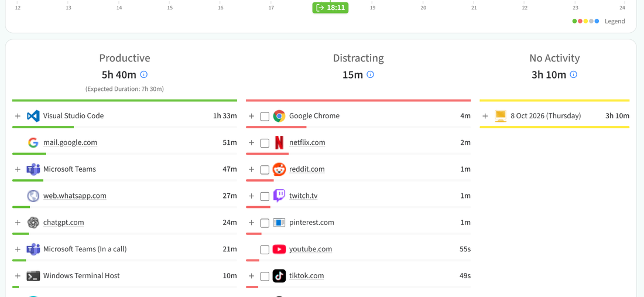
Task: Click the Distracting column heading
Action: (x=358, y=59)
